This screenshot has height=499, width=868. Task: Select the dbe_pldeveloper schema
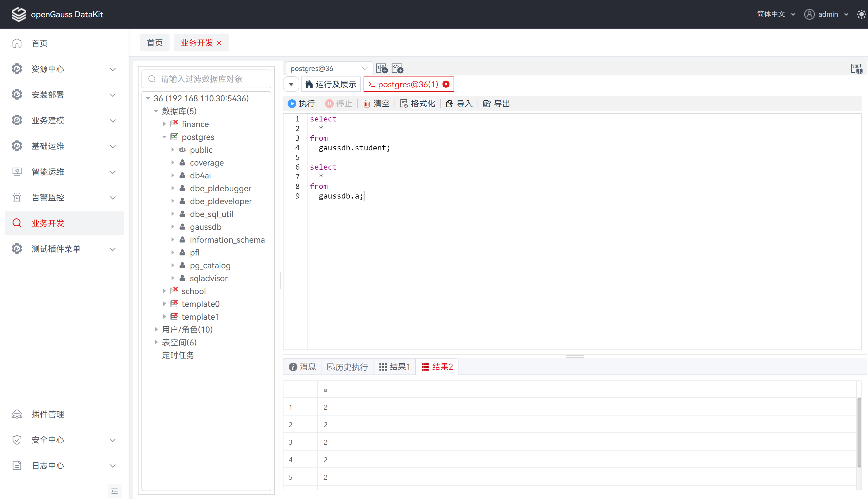(221, 201)
